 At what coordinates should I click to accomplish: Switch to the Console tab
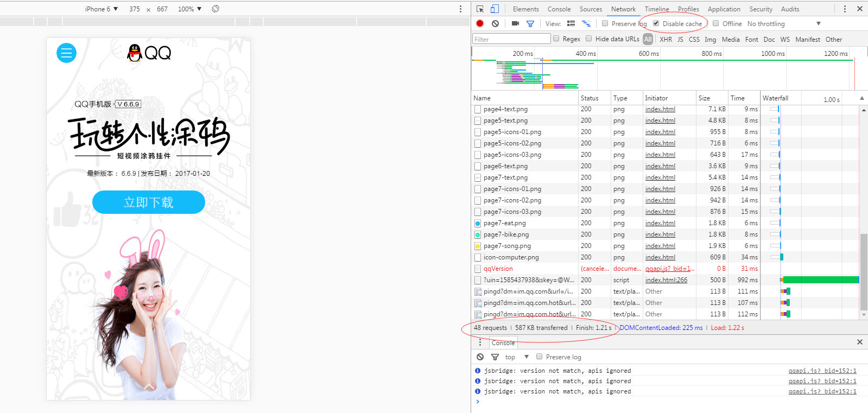pyautogui.click(x=559, y=9)
